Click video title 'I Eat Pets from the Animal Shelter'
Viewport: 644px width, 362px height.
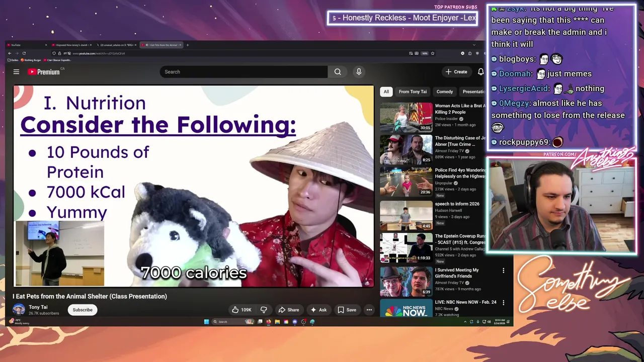pos(90,296)
